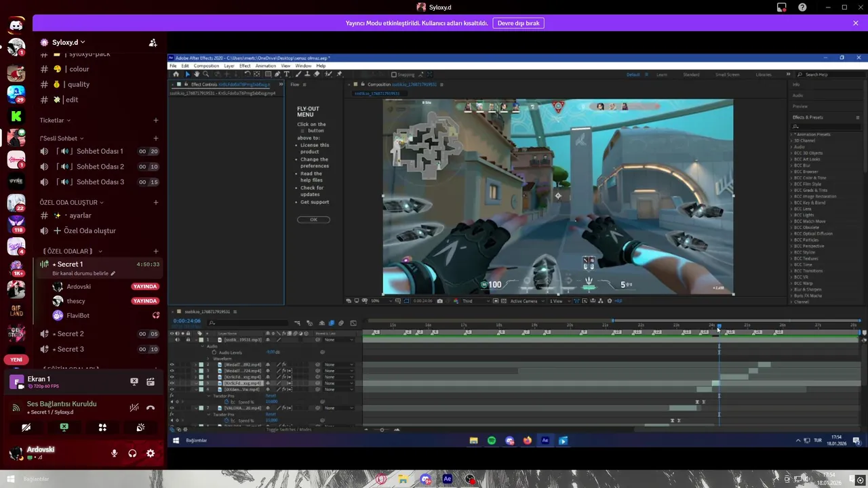The width and height of the screenshot is (868, 488).
Task: Hide layer 7 VALORA mp4 eye icon
Action: coord(172,408)
